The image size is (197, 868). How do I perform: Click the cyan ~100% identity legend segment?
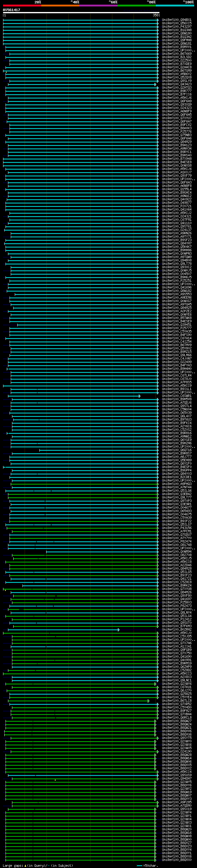(175, 6)
